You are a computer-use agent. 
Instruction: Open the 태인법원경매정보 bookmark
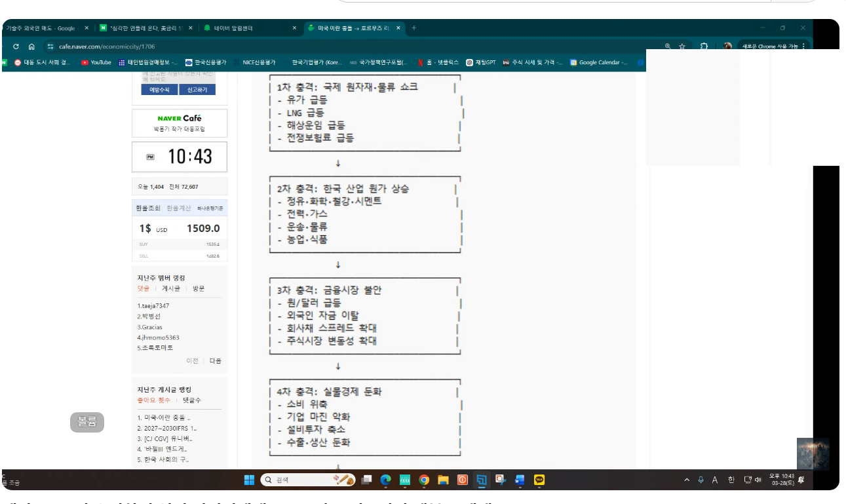pyautogui.click(x=149, y=62)
